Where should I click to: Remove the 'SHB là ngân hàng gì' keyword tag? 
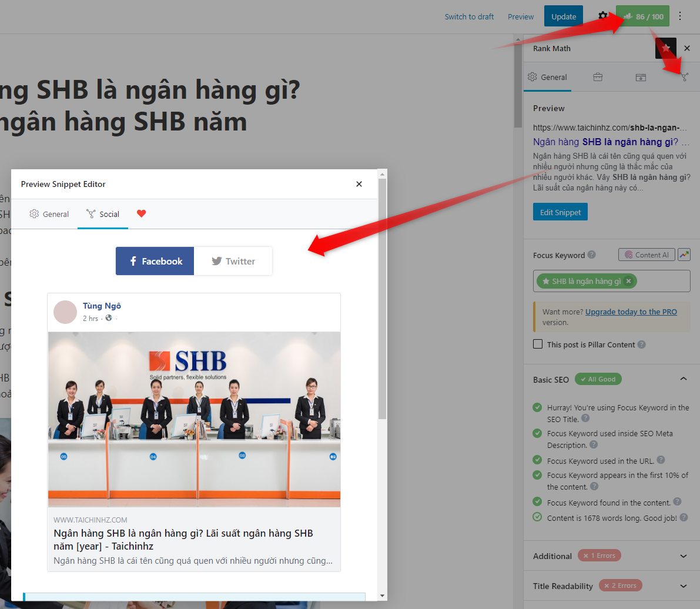pyautogui.click(x=628, y=281)
